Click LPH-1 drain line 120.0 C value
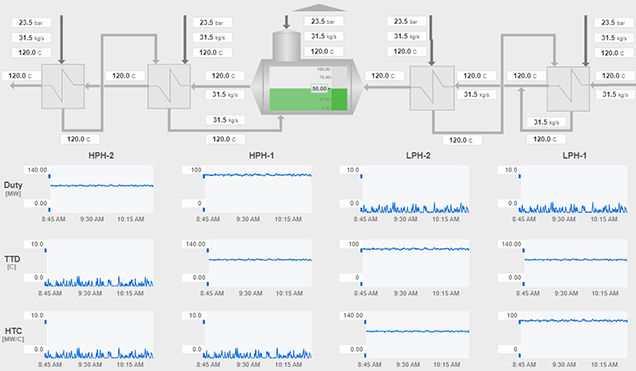 (546, 139)
